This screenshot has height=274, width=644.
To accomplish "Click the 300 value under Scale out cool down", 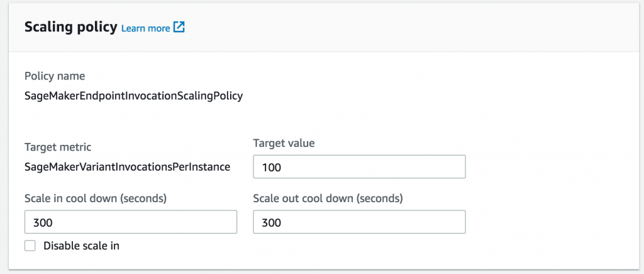I will (270, 223).
